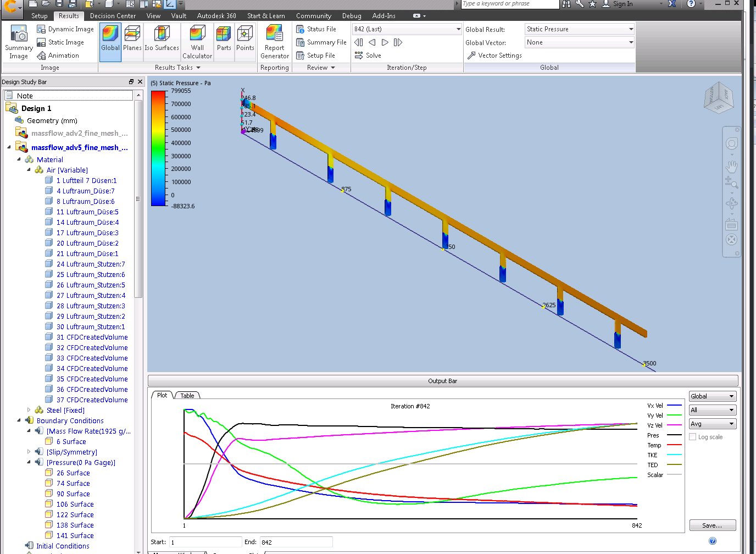The height and width of the screenshot is (554, 756).
Task: Expand the Review panel arrow
Action: (x=333, y=68)
